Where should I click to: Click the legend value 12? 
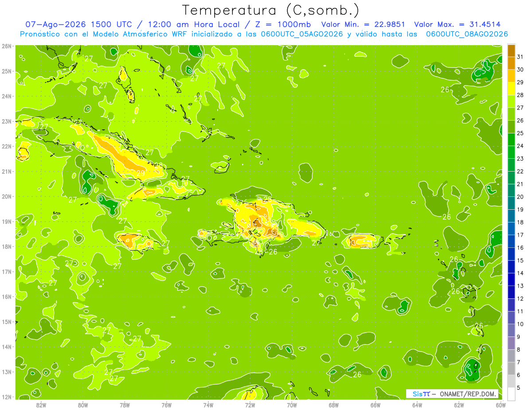(x=520, y=298)
